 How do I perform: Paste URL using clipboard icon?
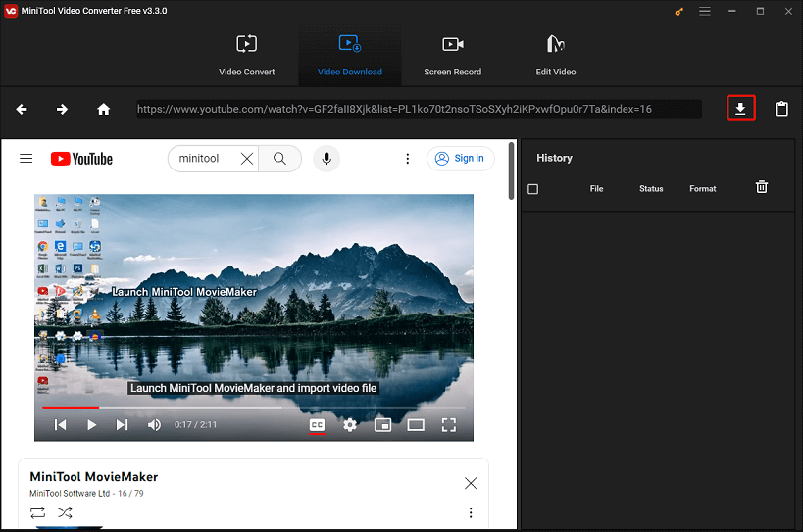(x=781, y=109)
